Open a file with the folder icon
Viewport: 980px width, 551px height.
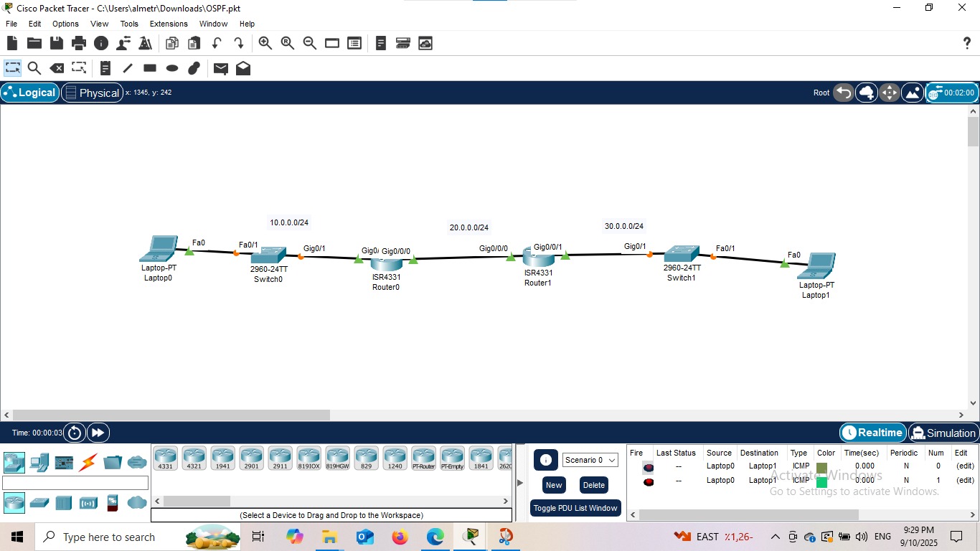click(x=34, y=43)
